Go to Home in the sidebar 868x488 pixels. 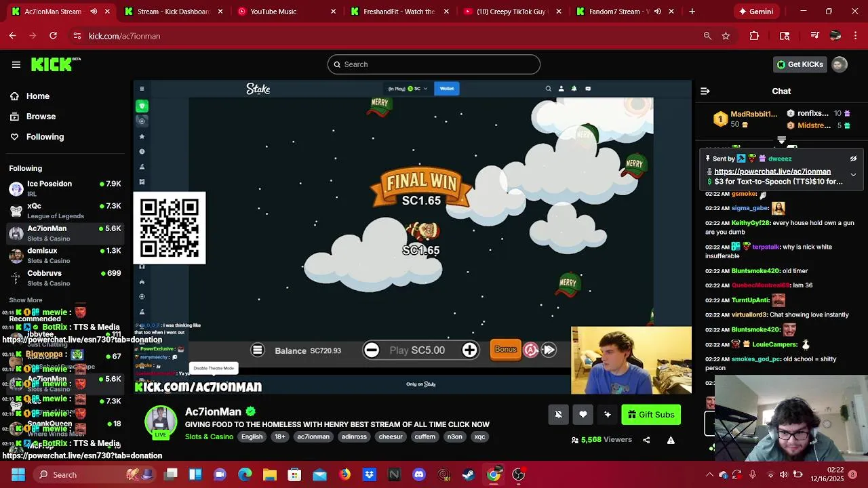38,96
